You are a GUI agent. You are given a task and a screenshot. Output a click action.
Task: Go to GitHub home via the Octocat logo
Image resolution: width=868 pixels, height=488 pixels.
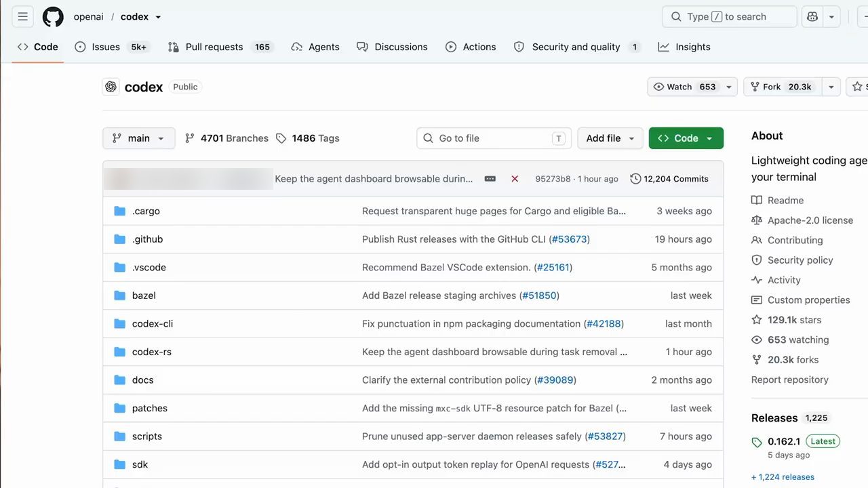[53, 17]
